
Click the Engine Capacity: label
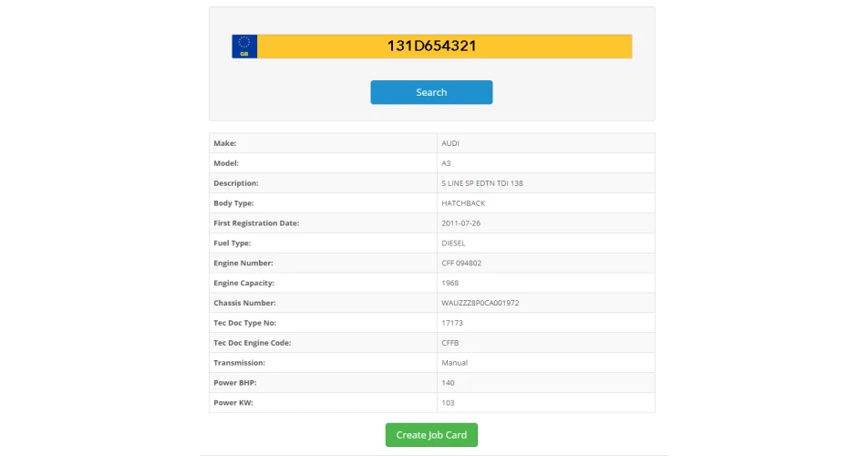click(243, 283)
